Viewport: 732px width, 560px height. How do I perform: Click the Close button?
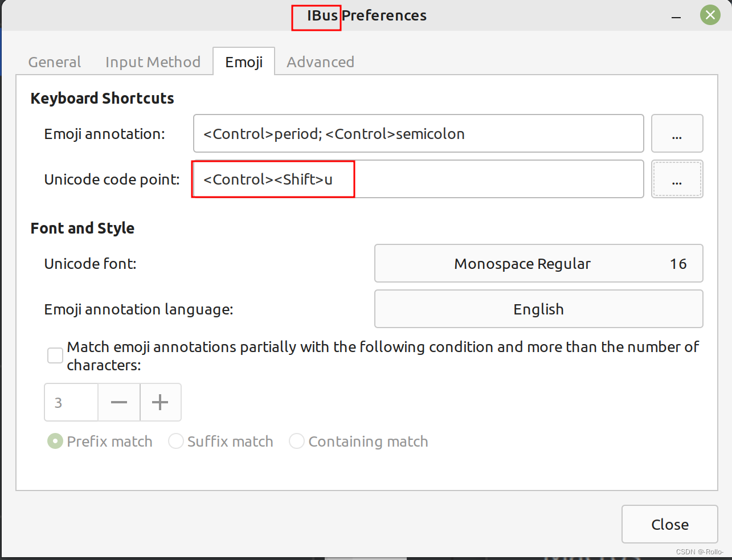click(669, 524)
